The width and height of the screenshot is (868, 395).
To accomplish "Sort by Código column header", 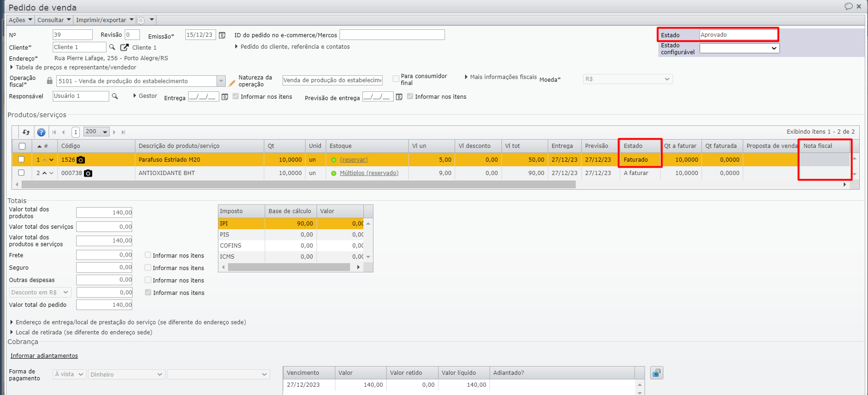I will point(96,146).
